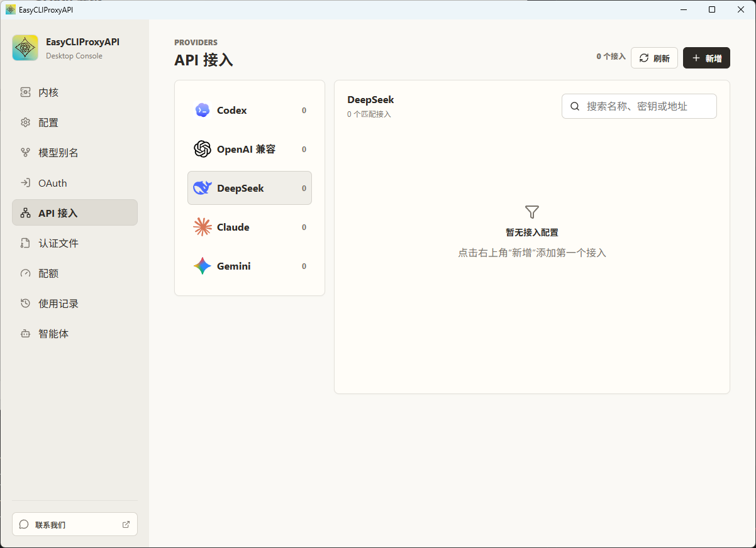Click the OpenAI knot logo
The width and height of the screenshot is (756, 548).
pyautogui.click(x=202, y=149)
